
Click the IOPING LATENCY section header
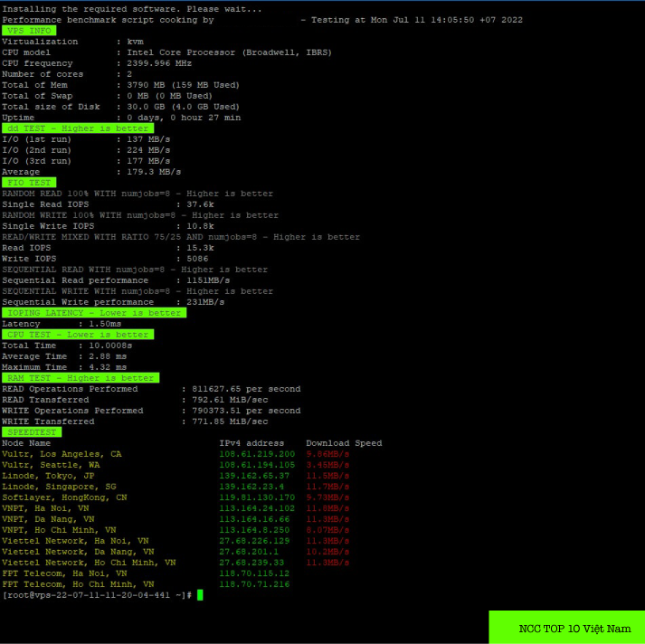[93, 313]
